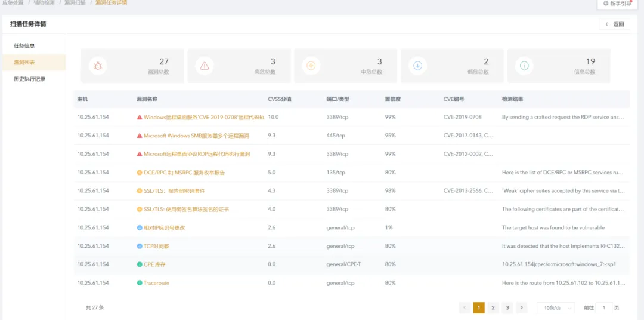Click the 1% confidence cell

point(389,227)
